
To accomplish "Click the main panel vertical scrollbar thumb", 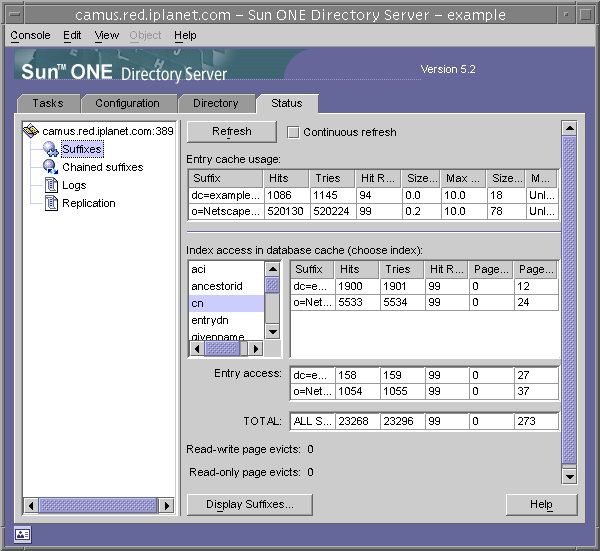I will tap(569, 300).
